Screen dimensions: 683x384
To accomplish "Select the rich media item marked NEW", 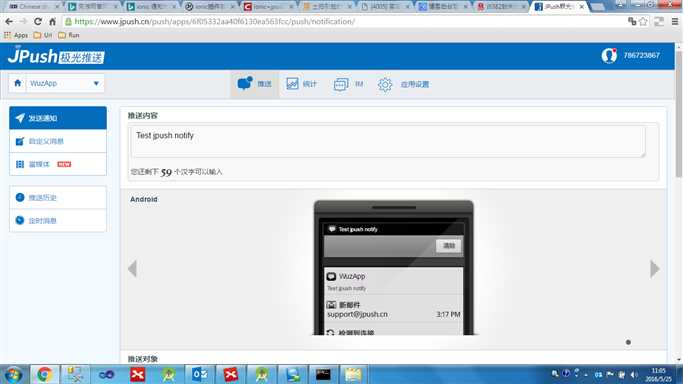I will (x=58, y=164).
